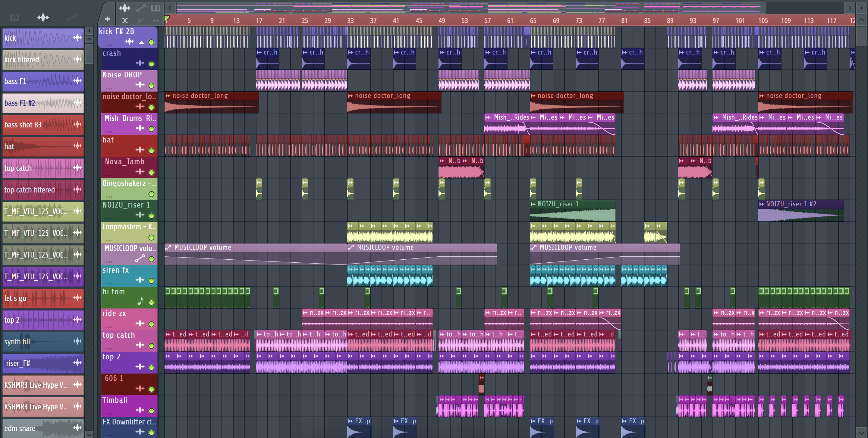Collapse the kick F# 2B track group triangle
Viewport: 868px width, 438px height.
point(142,43)
